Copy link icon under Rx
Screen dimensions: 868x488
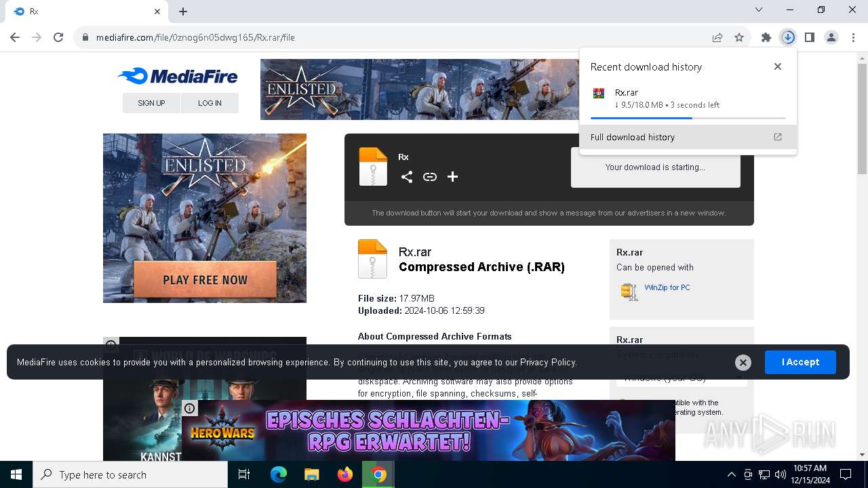430,177
